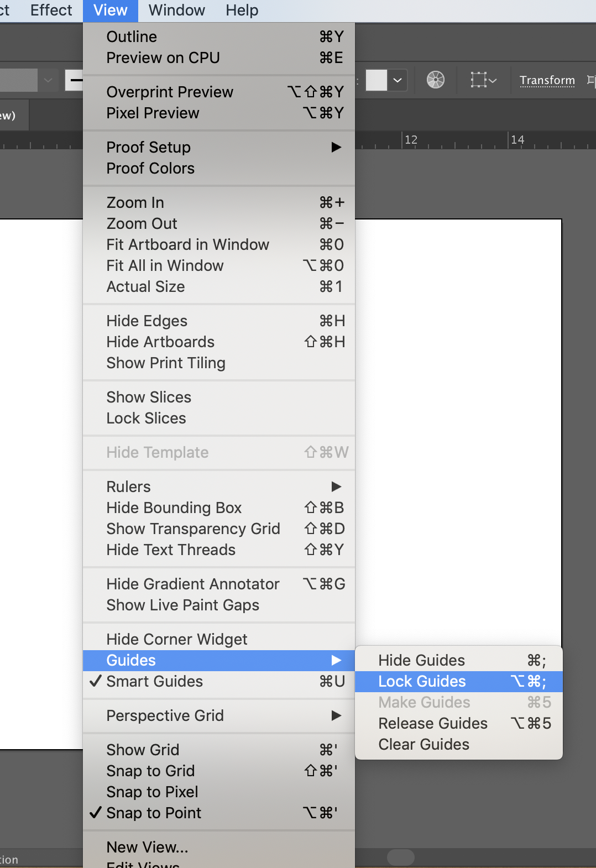The height and width of the screenshot is (868, 596).
Task: Open the Effect menu
Action: 51,11
